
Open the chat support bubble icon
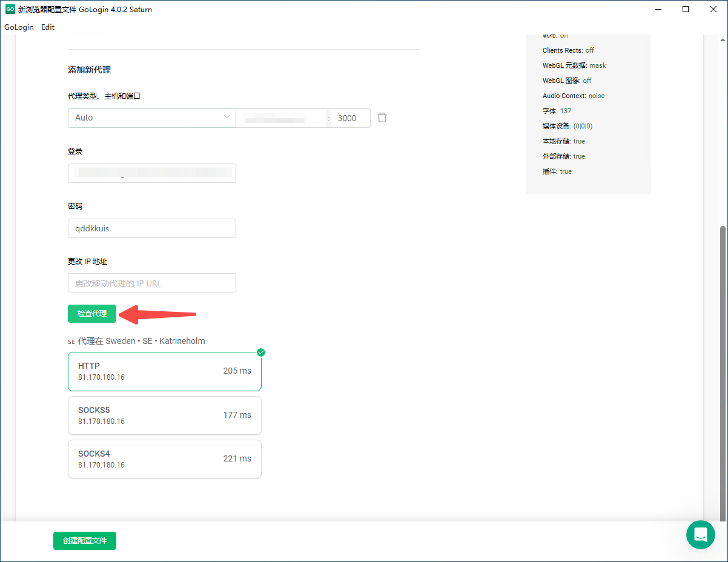coord(701,535)
